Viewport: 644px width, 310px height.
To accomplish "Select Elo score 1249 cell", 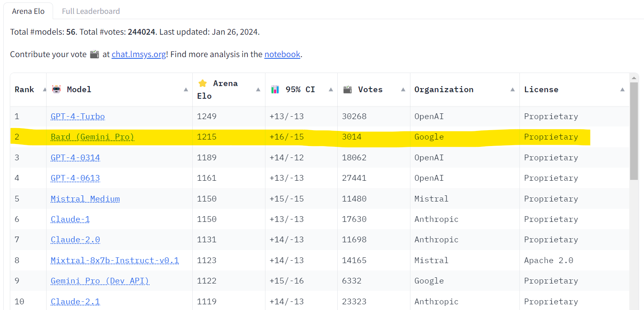I will coord(229,117).
